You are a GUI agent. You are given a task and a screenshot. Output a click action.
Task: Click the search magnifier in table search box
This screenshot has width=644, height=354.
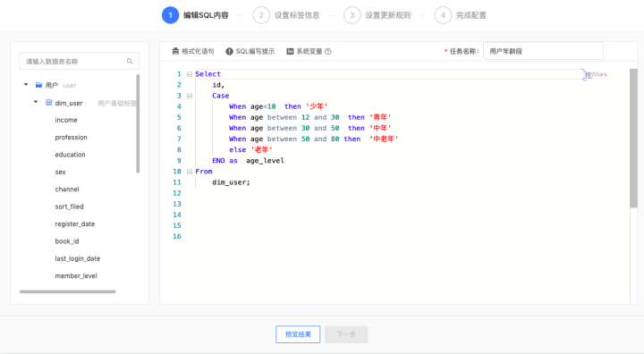click(x=130, y=61)
